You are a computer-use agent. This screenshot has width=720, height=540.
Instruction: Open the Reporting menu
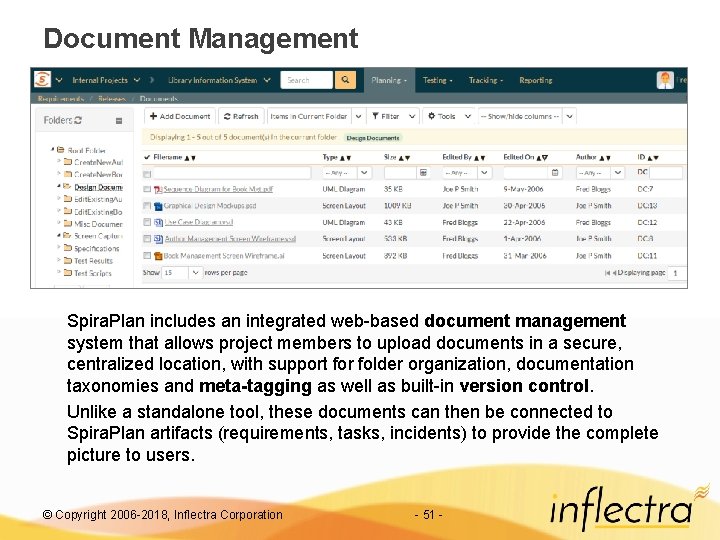pos(535,80)
